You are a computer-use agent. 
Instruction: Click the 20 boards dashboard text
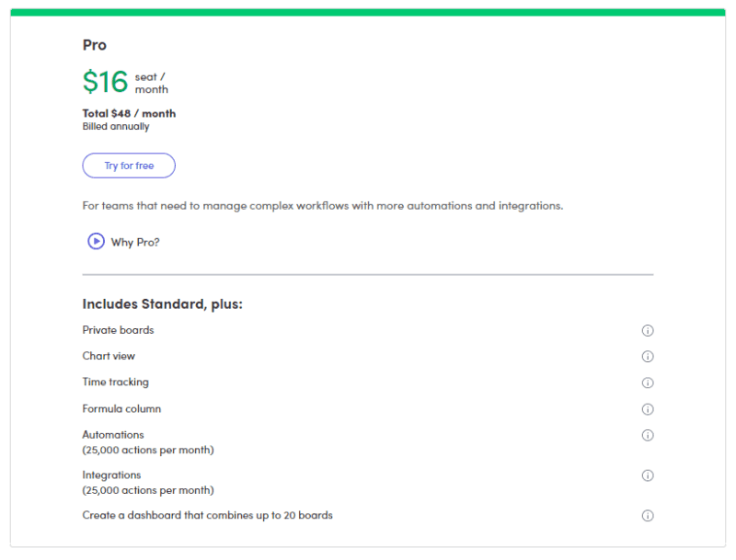pyautogui.click(x=207, y=515)
